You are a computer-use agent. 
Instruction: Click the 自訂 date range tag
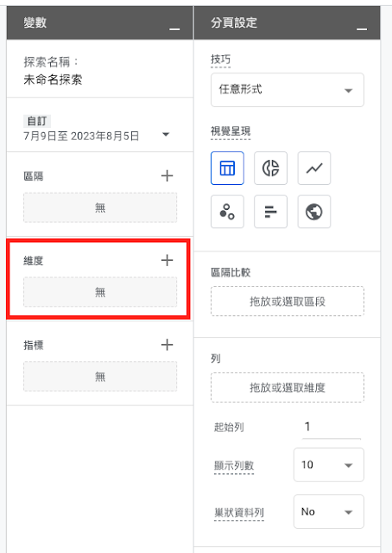(x=37, y=121)
